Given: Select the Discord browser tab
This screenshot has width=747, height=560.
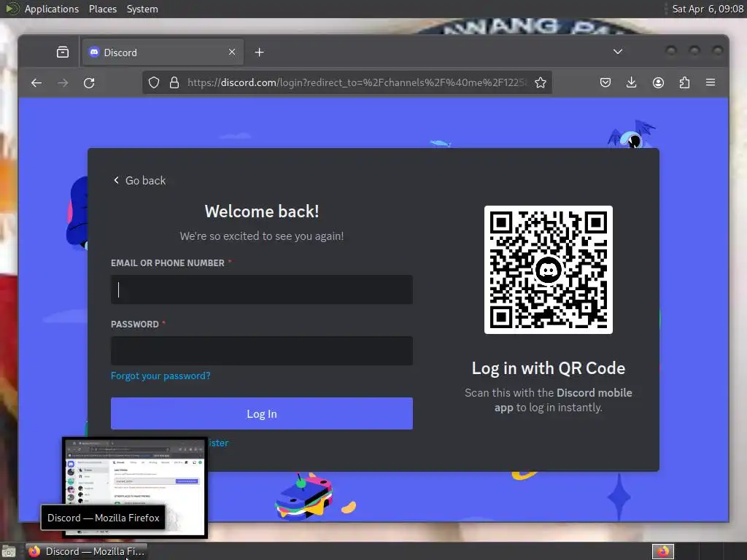Looking at the screenshot, I should pyautogui.click(x=163, y=52).
